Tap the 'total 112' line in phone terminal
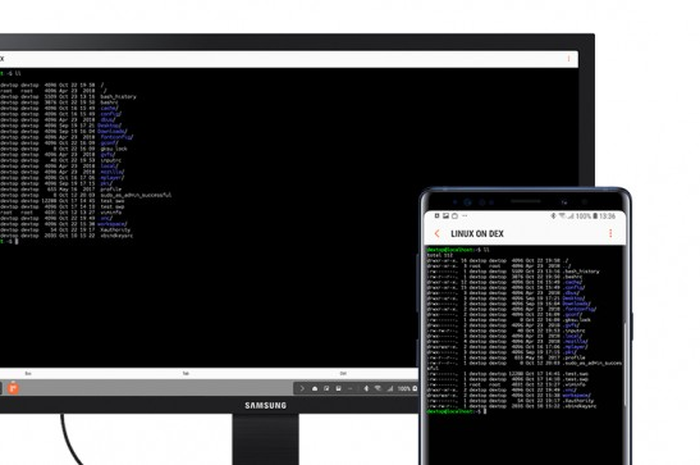This screenshot has width=700, height=465. point(440,255)
